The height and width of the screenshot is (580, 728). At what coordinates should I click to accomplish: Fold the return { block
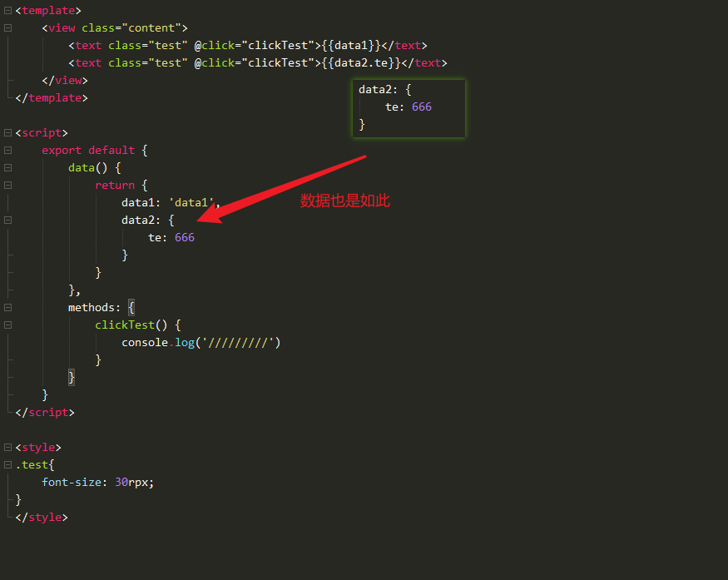[x=7, y=186]
